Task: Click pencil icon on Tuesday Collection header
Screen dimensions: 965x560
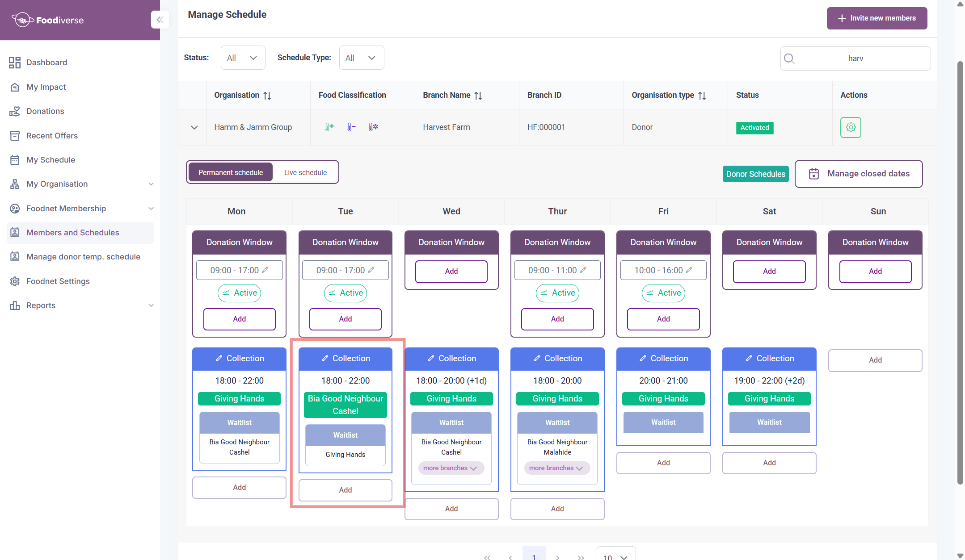Action: click(x=325, y=358)
